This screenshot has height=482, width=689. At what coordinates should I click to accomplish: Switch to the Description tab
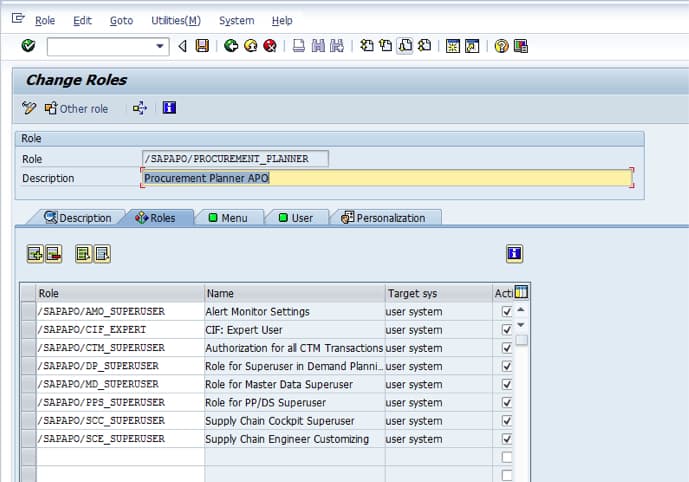(78, 218)
